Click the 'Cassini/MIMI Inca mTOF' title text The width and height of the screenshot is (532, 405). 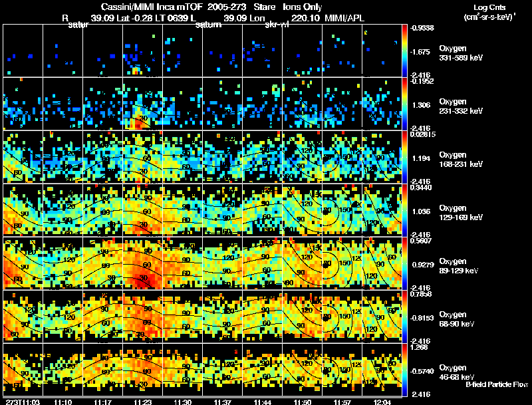pos(152,7)
